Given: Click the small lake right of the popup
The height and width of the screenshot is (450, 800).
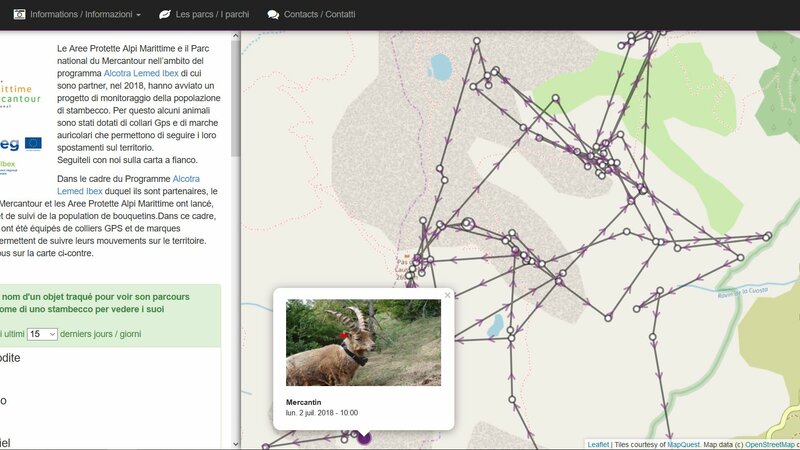Looking at the screenshot, I should (496, 325).
